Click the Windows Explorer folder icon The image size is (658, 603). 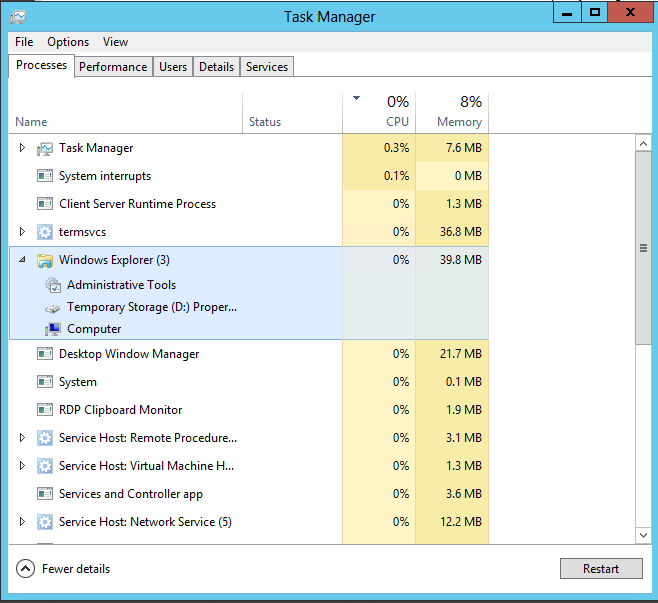click(44, 261)
